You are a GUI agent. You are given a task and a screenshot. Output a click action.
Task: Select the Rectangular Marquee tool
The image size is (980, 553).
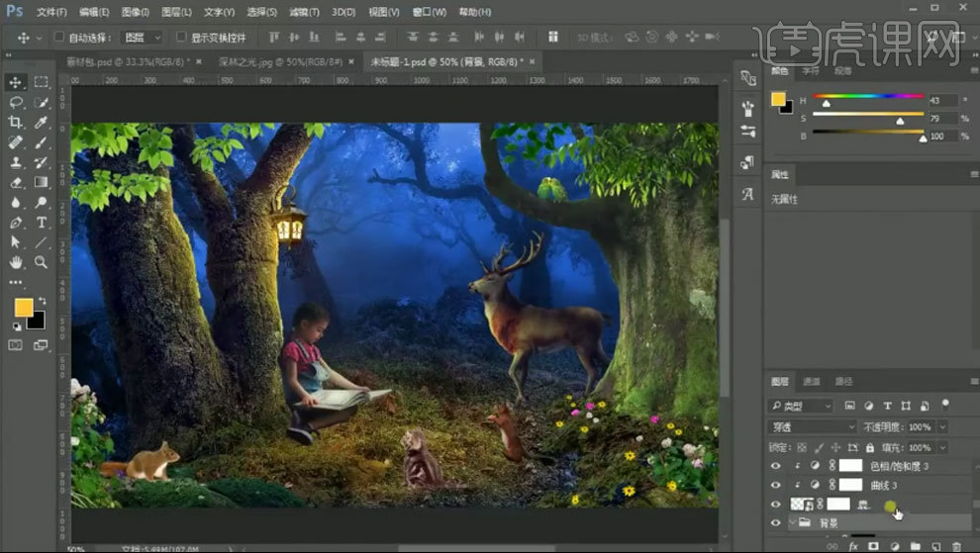(42, 82)
